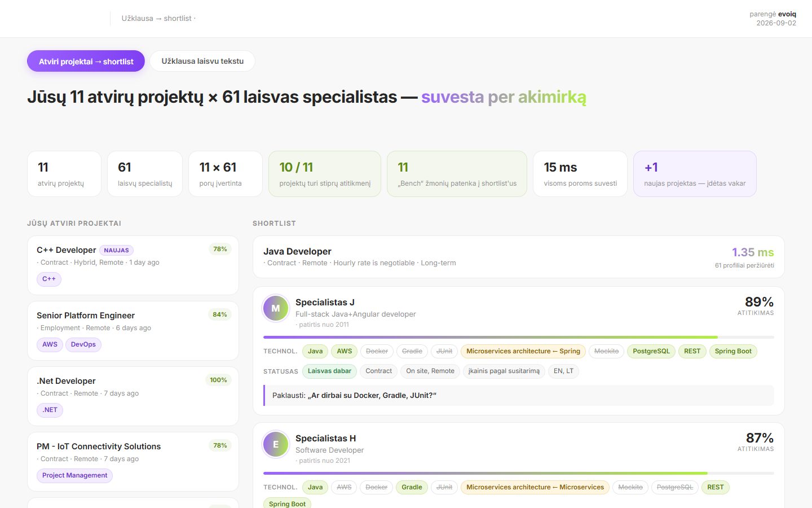Open the PM - IoT Connectivity Solutions project
Screen dimensions: 812x508
pos(133,462)
